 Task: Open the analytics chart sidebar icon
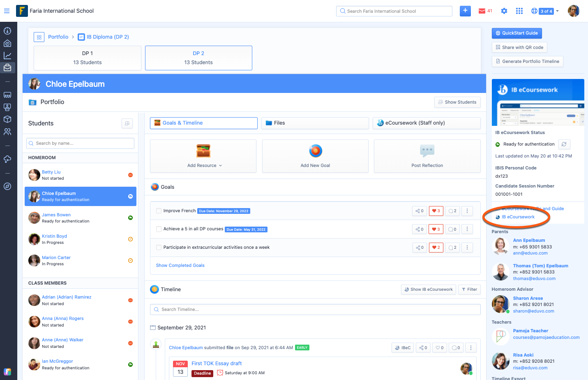(7, 56)
